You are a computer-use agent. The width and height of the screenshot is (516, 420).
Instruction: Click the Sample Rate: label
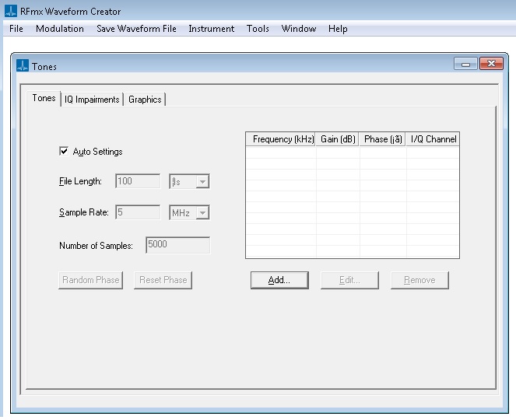coord(84,212)
